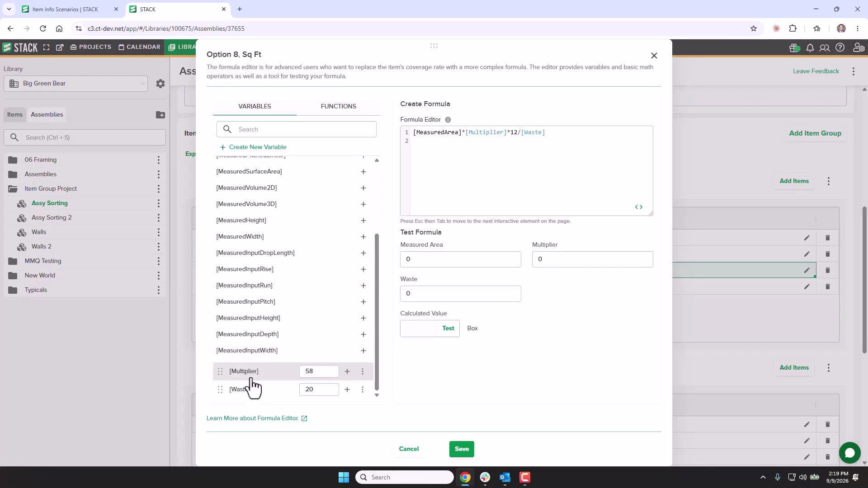
Task: Edit third row with pencil icon
Action: [x=807, y=270]
